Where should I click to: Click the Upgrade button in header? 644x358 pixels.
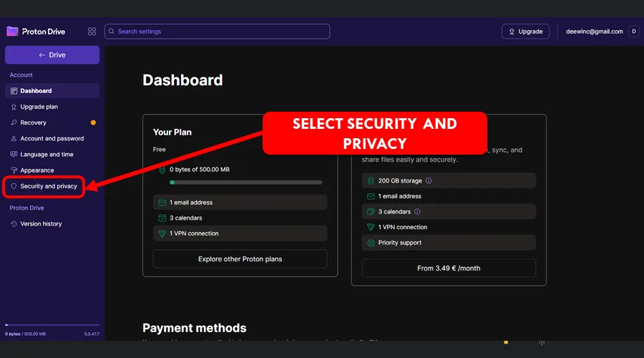click(525, 32)
